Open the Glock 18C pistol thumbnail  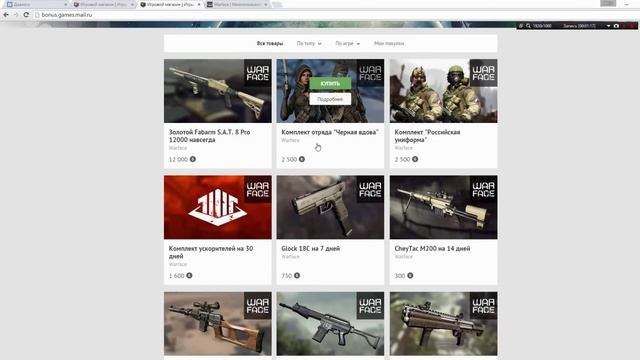[330, 207]
